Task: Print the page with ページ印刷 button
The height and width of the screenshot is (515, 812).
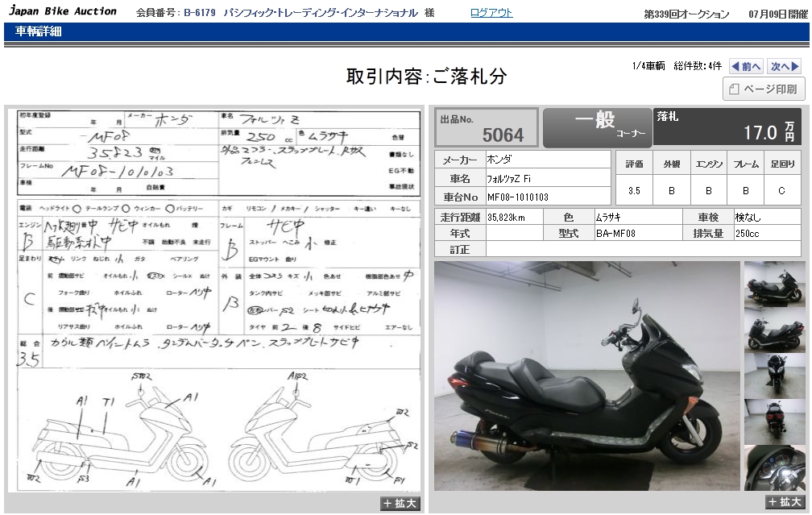Action: pos(764,89)
